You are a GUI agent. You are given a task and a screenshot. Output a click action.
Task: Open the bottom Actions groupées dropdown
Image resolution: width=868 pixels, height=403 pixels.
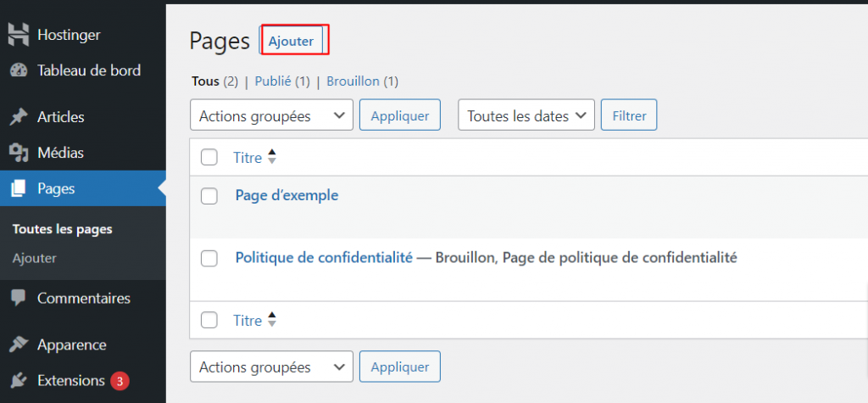click(x=271, y=367)
